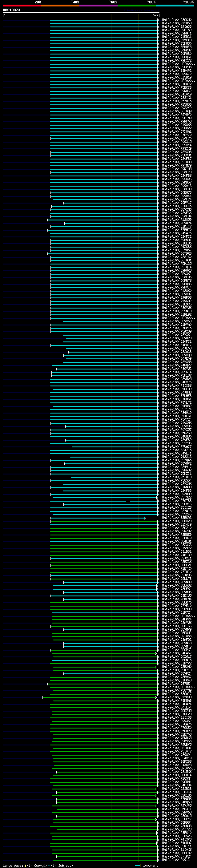Click the green alignment bar for UniRef100_B8HX29
The image size is (197, 868).
(x=105, y=521)
